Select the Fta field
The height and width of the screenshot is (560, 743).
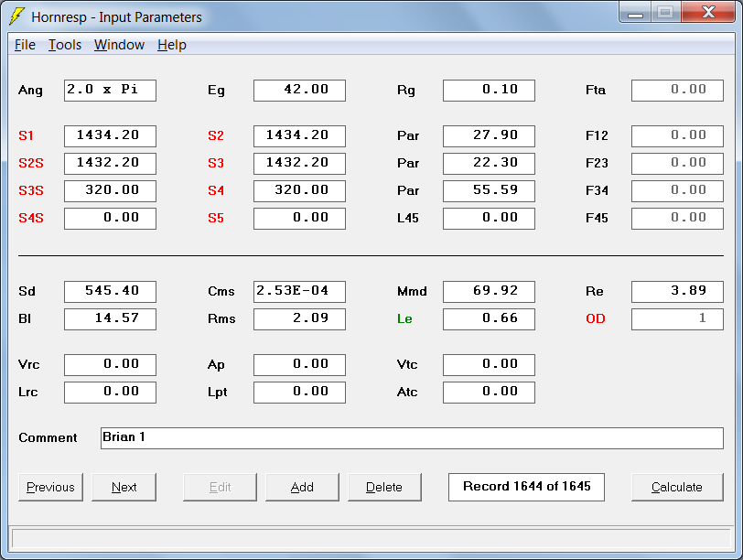[678, 90]
